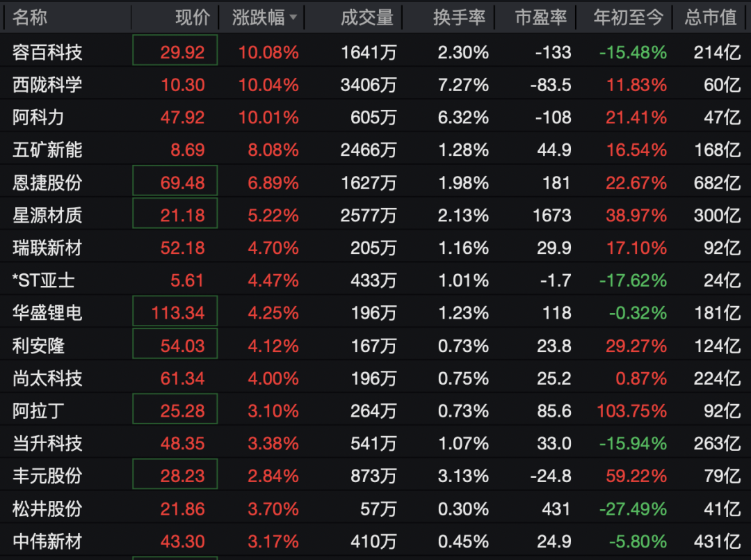Image resolution: width=751 pixels, height=560 pixels.
Task: Click change value 4.47%
Action: (273, 280)
